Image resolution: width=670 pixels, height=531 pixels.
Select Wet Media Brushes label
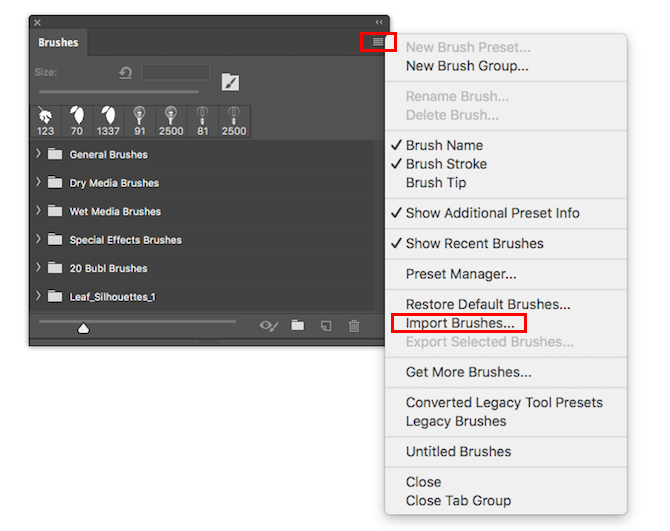coord(115,211)
